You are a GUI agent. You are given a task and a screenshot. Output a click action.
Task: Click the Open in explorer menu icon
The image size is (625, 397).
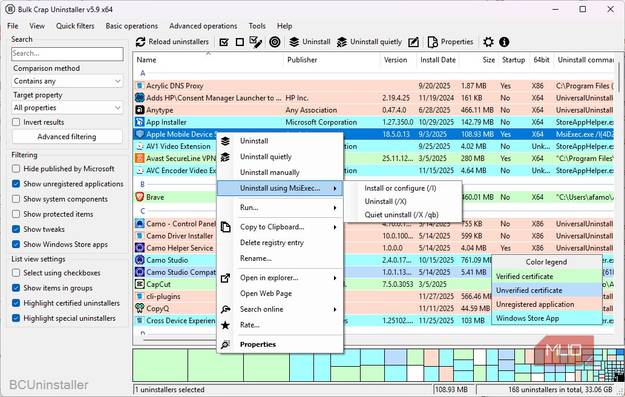[x=226, y=278]
